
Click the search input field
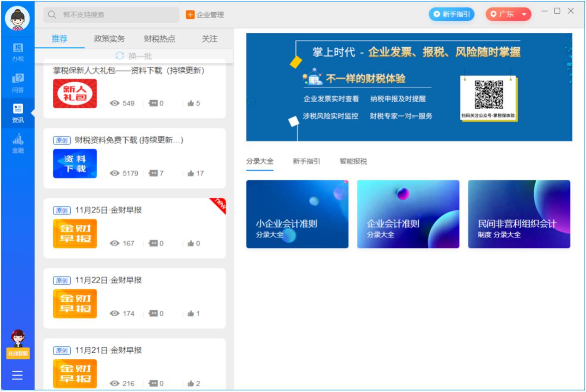tap(111, 15)
